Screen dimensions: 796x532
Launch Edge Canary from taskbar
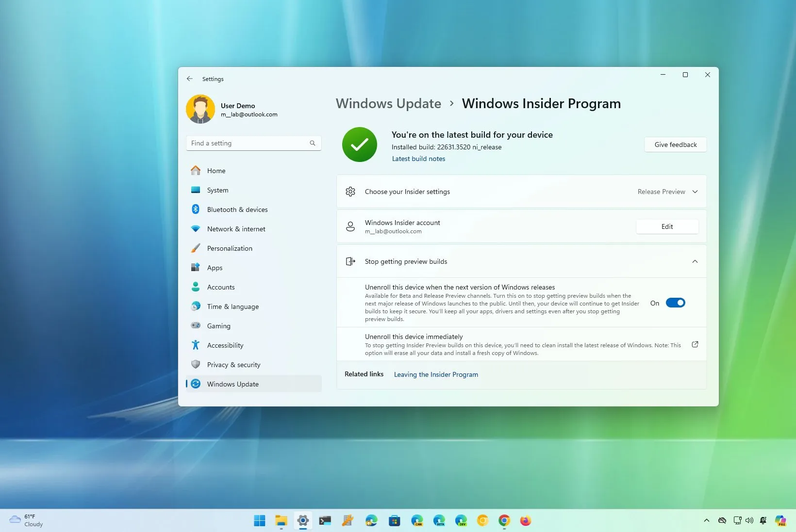click(x=417, y=520)
